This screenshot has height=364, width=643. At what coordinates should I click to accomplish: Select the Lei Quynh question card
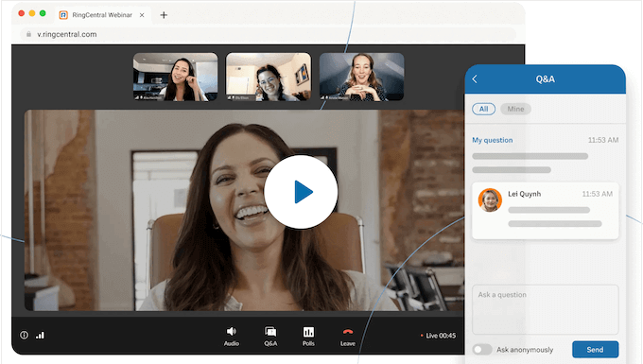pos(545,211)
